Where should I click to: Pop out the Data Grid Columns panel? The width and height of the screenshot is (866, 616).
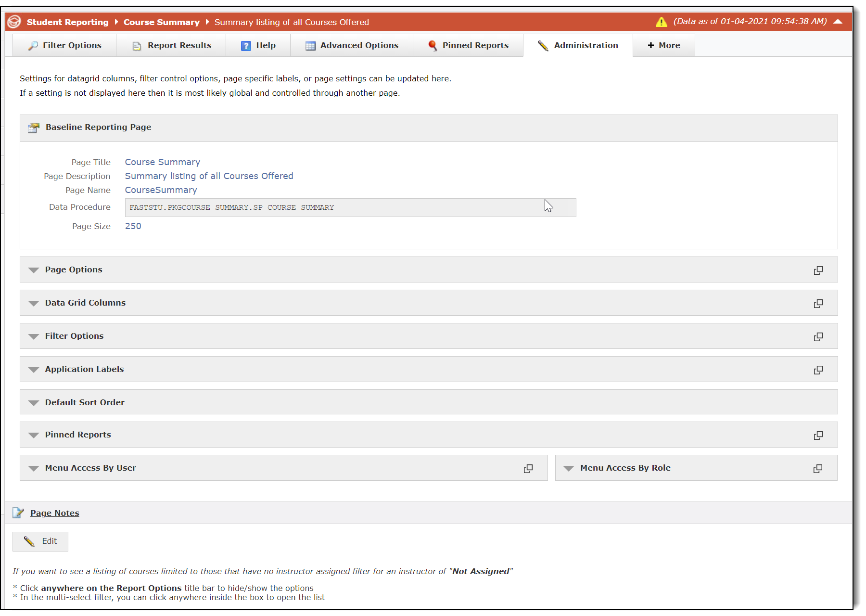[818, 304]
